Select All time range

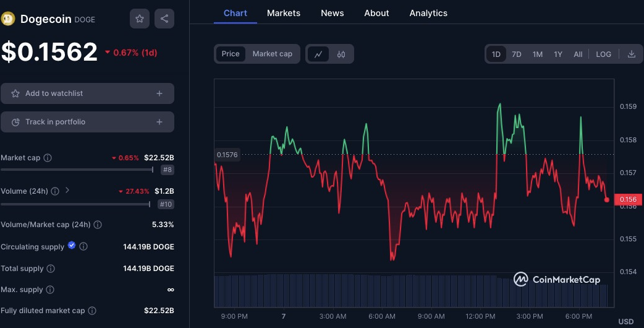click(578, 54)
